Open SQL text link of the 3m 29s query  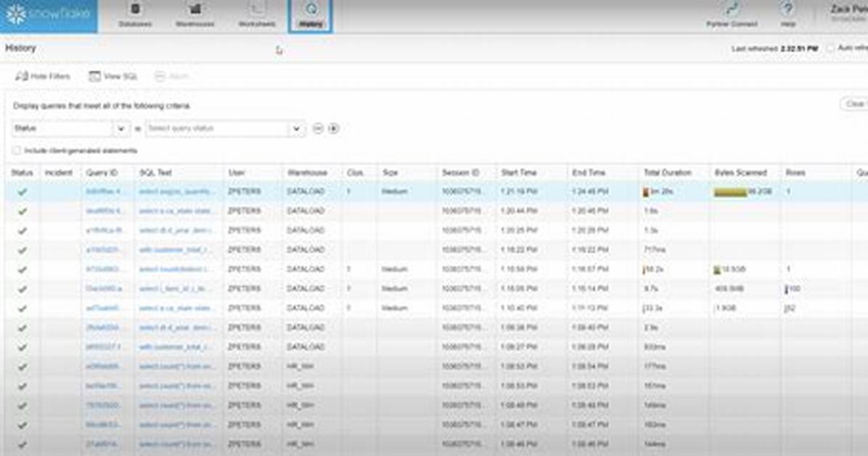(x=176, y=192)
